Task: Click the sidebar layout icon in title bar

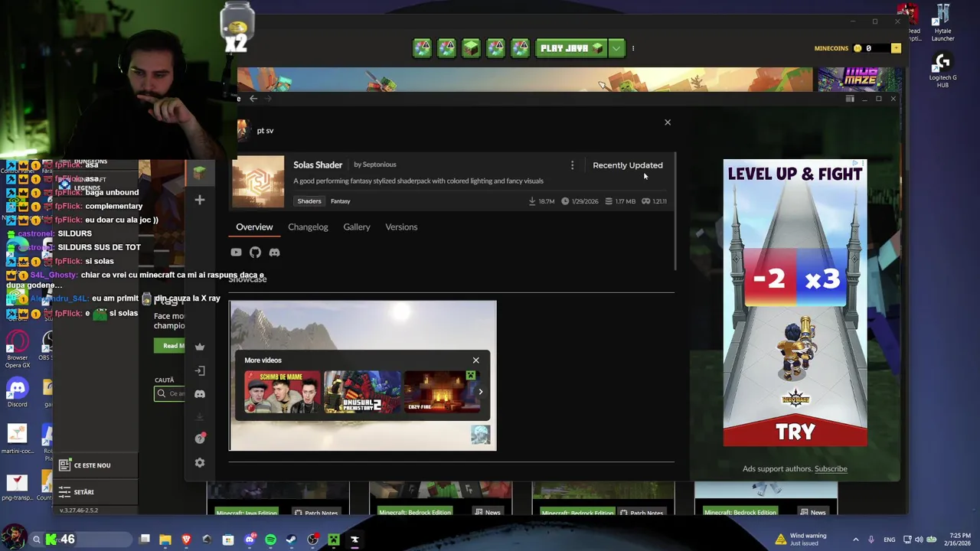Action: [x=850, y=99]
